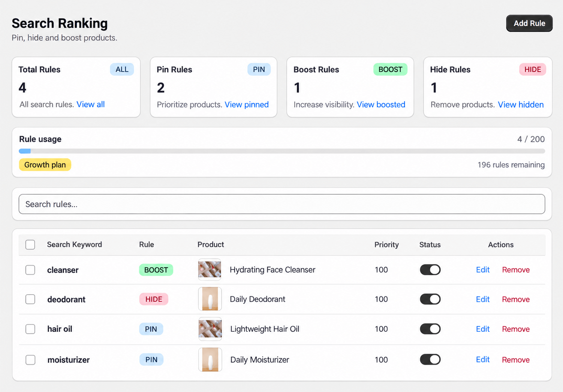Click the HIDE tag in deodorant row
Screen dimensions: 563x392
tap(154, 299)
